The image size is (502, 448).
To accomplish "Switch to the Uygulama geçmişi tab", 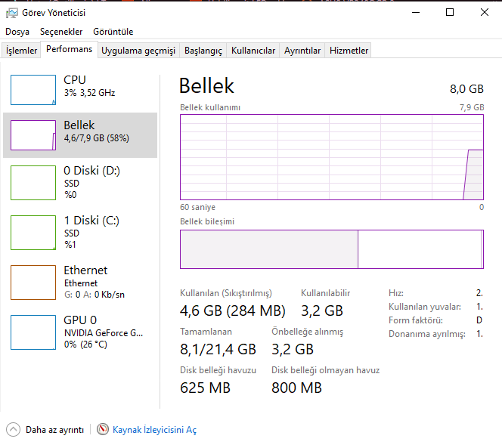I will [138, 51].
